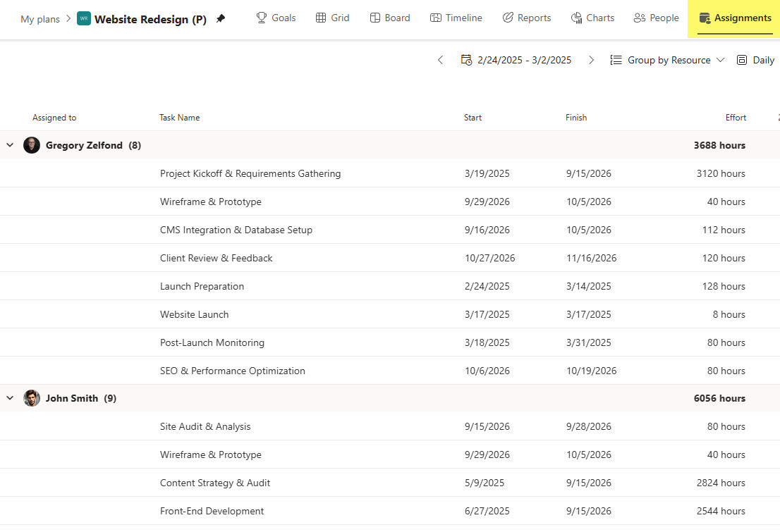Click the 3120 hours effort value
The width and height of the screenshot is (780, 532).
coord(721,173)
